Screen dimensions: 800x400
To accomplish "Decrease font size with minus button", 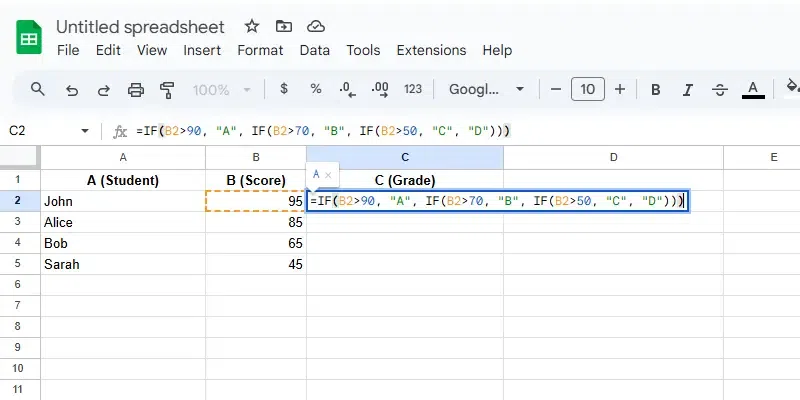I will [556, 90].
